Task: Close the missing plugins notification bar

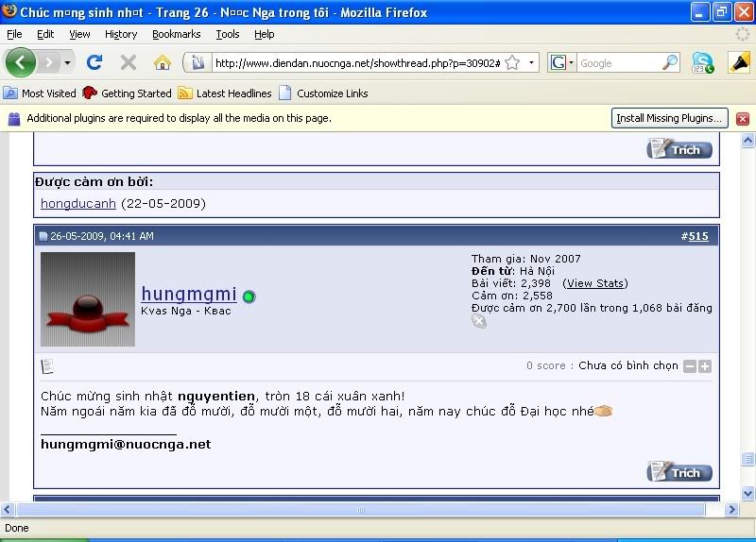Action: (x=743, y=119)
